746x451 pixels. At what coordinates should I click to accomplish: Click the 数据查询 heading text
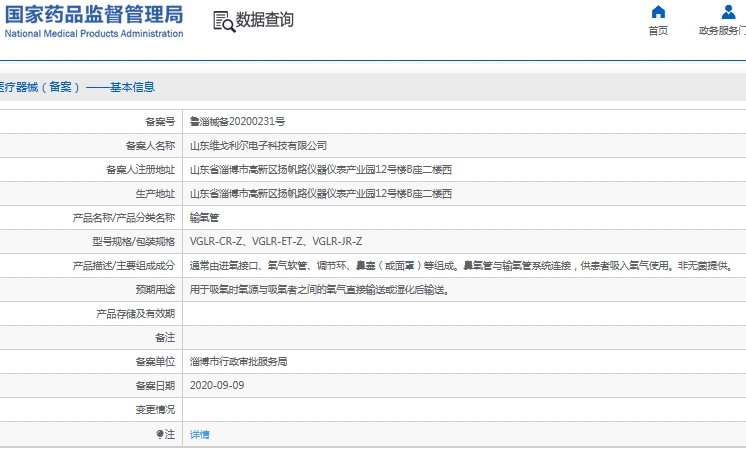coord(265,20)
